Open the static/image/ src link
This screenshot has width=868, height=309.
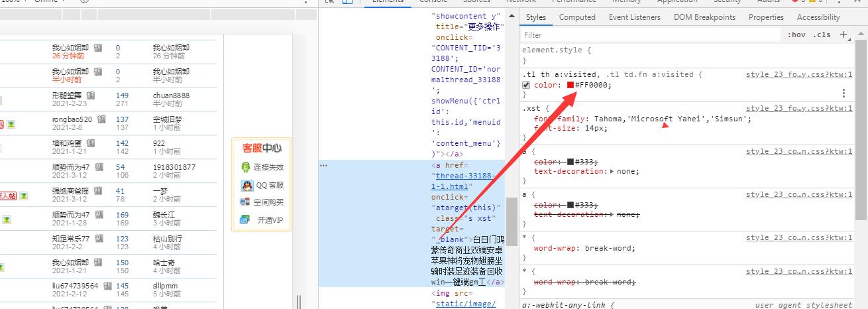[x=465, y=304]
